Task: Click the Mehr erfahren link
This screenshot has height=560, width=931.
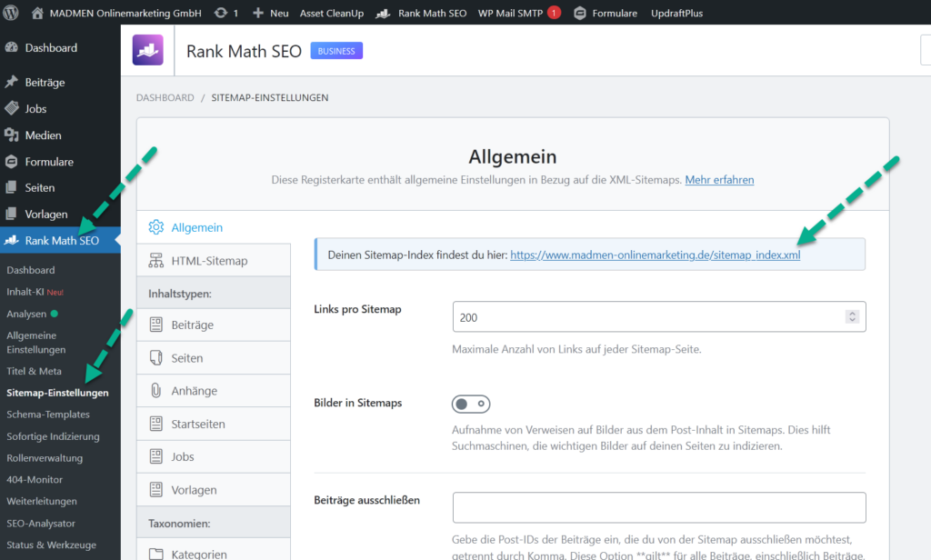Action: click(719, 180)
